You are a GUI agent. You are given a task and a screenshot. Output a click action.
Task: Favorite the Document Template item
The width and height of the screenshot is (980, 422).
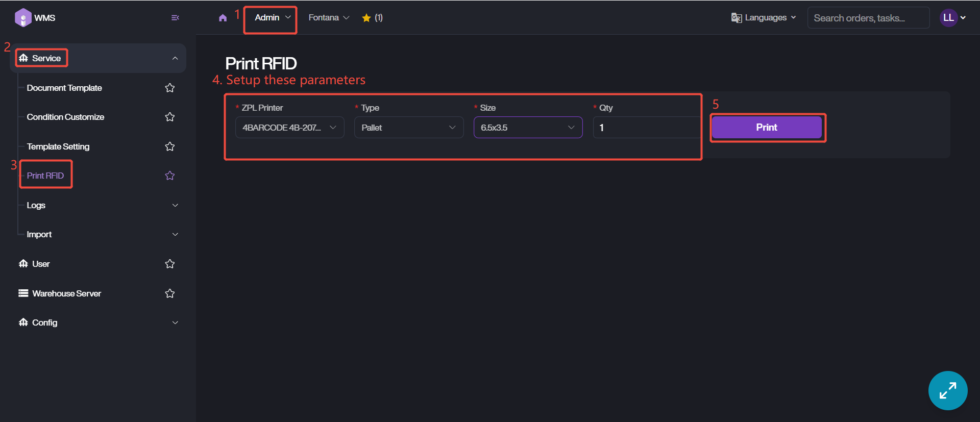(x=170, y=88)
